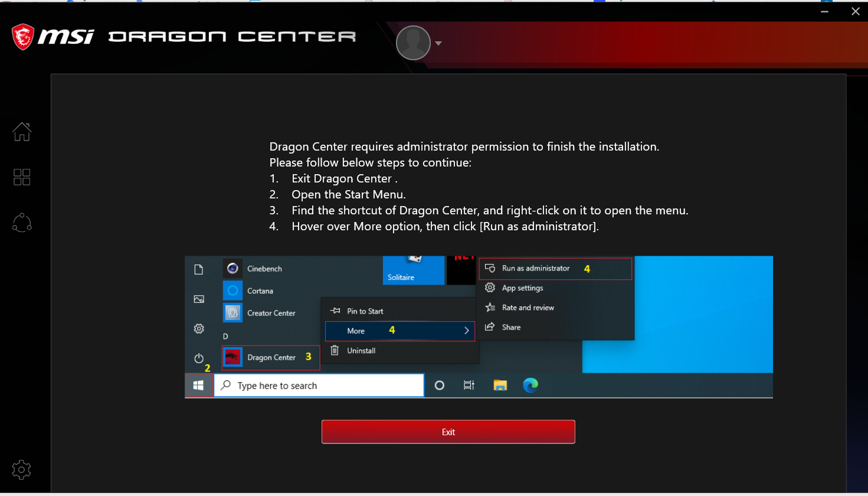
Task: Click "App settings" in the tutorial image
Action: coord(522,288)
